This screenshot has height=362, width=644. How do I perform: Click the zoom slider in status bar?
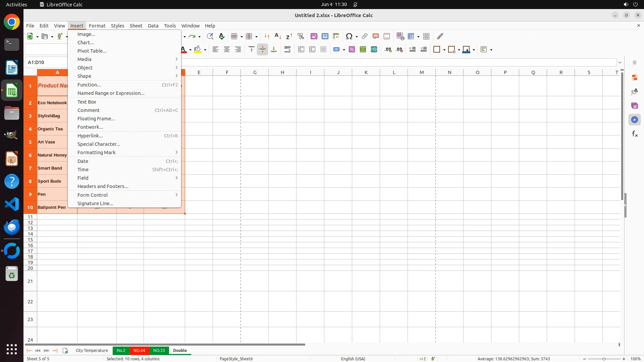coord(604,359)
